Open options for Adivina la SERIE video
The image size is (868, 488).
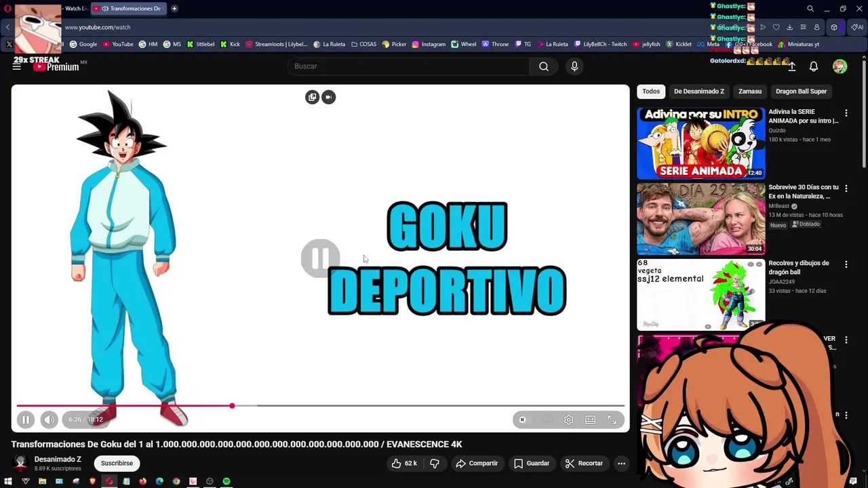click(846, 113)
